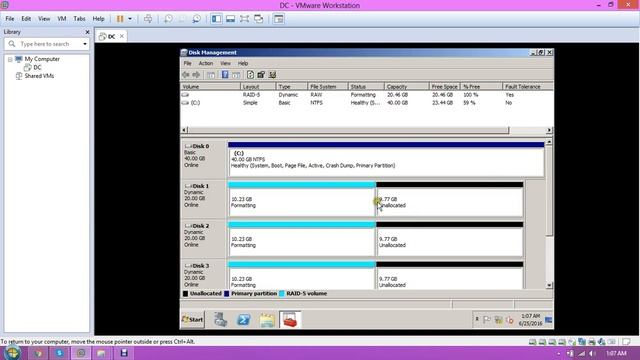This screenshot has width=640, height=360.
Task: Open Disk Management Help menu
Action: [243, 63]
